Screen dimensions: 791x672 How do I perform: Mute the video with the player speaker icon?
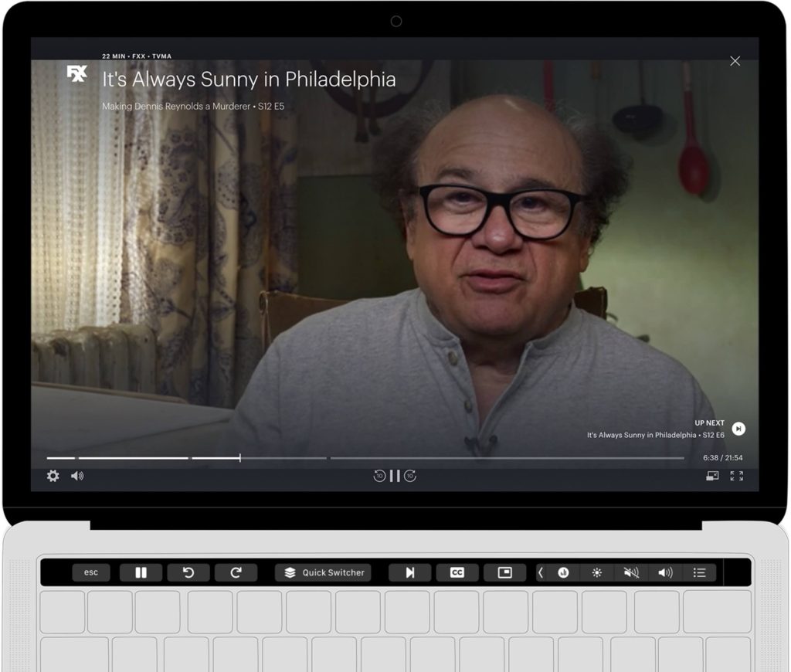tap(79, 477)
